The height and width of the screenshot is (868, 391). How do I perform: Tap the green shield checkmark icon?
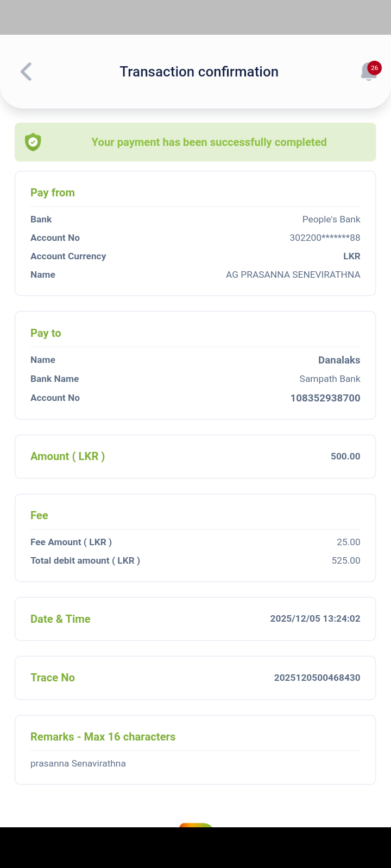point(33,142)
